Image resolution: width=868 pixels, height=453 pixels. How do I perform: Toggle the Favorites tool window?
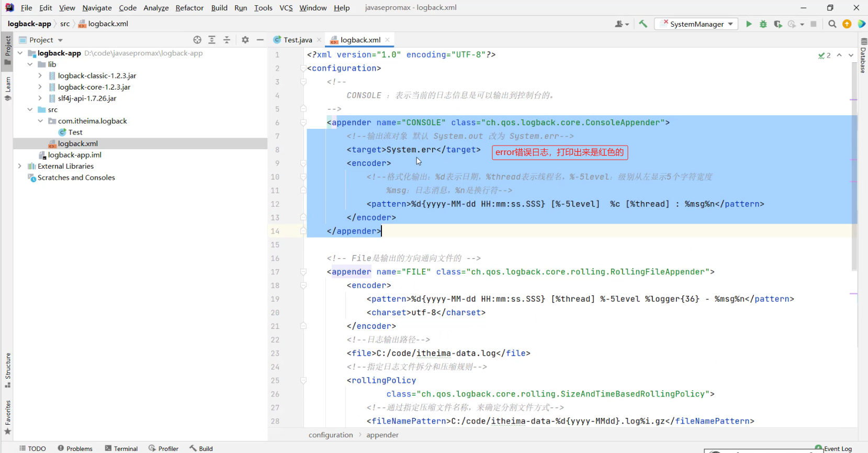pyautogui.click(x=8, y=417)
